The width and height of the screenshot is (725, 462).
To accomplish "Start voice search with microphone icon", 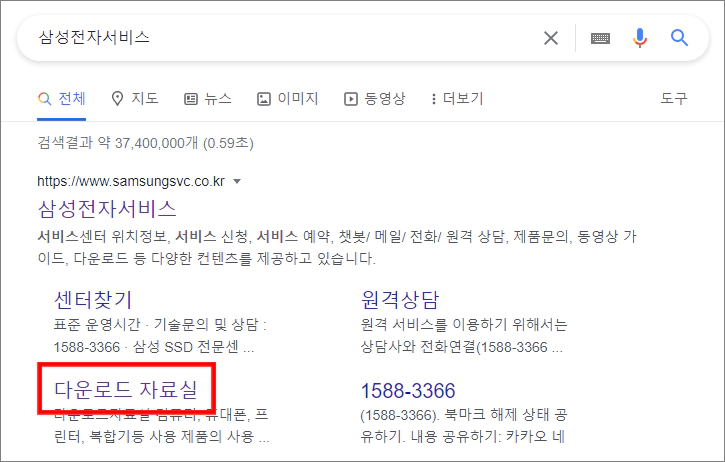I will [x=640, y=38].
